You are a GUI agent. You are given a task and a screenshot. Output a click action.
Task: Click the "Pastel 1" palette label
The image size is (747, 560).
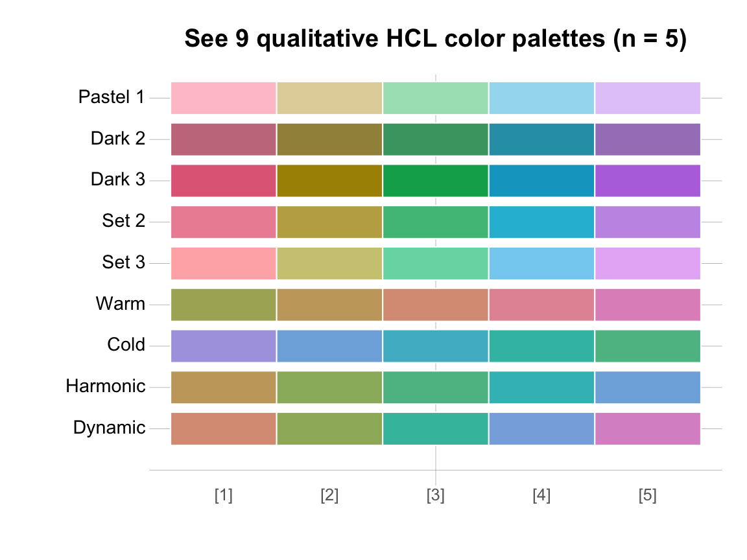coord(112,97)
